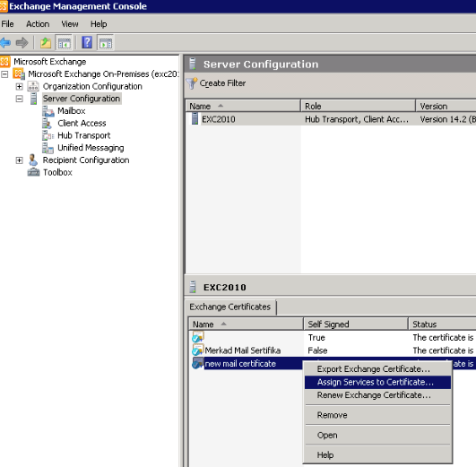Select Microsoft Exchange root tree item
Image resolution: width=476 pixels, height=467 pixels.
[50, 62]
